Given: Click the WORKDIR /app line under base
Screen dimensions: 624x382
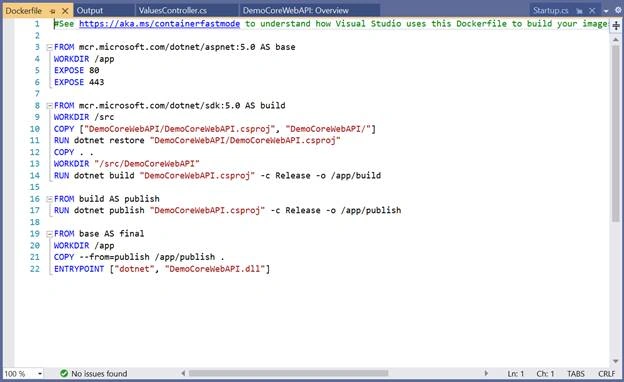Looking at the screenshot, I should pos(84,59).
